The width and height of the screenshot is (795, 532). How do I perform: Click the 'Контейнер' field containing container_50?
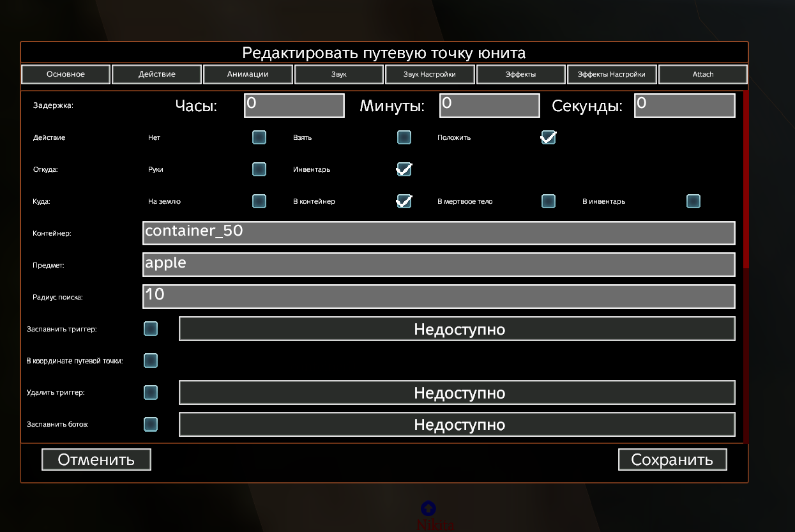point(438,233)
